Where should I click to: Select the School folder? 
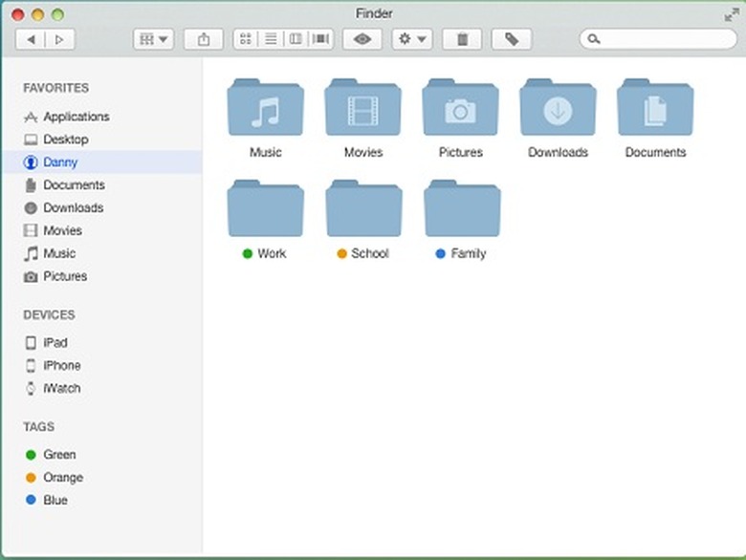(364, 208)
